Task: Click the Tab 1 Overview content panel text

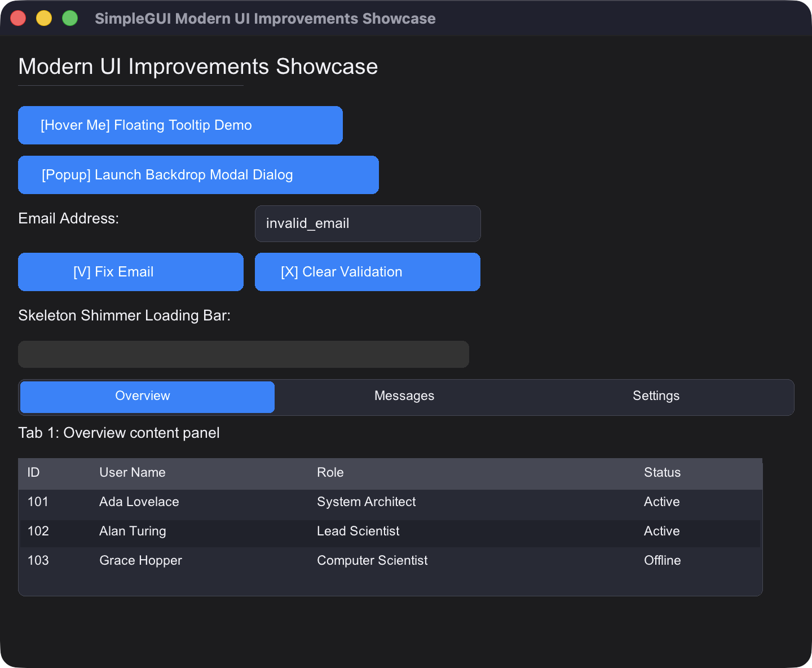Action: [119, 433]
